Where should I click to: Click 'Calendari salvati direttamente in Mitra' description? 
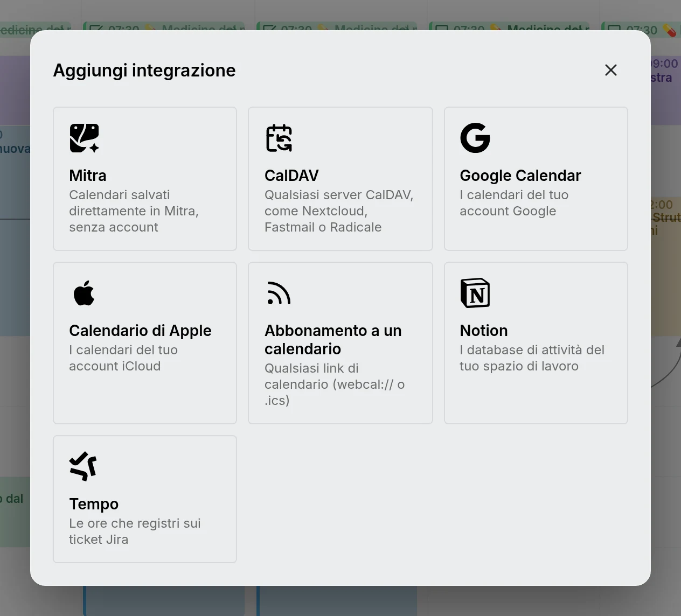coord(134,211)
